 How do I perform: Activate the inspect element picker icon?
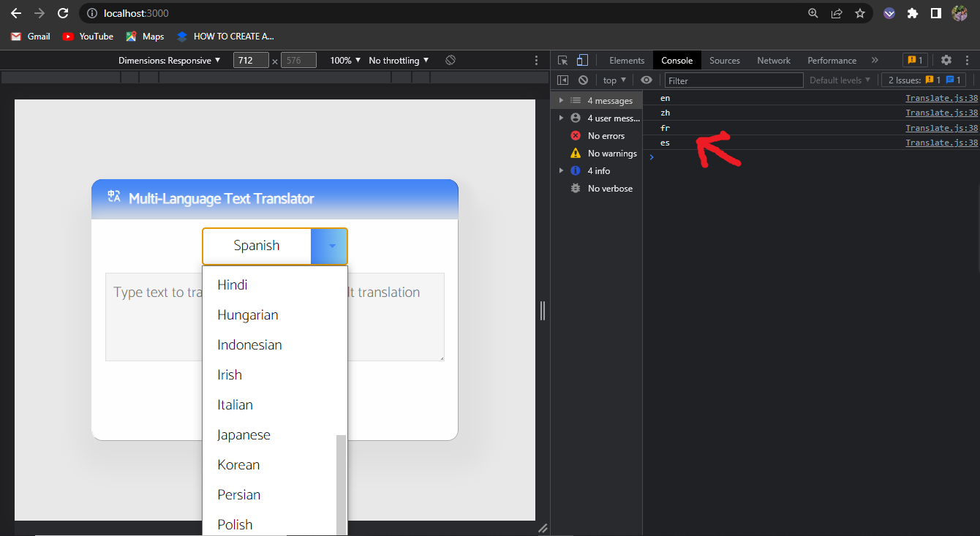(x=562, y=60)
